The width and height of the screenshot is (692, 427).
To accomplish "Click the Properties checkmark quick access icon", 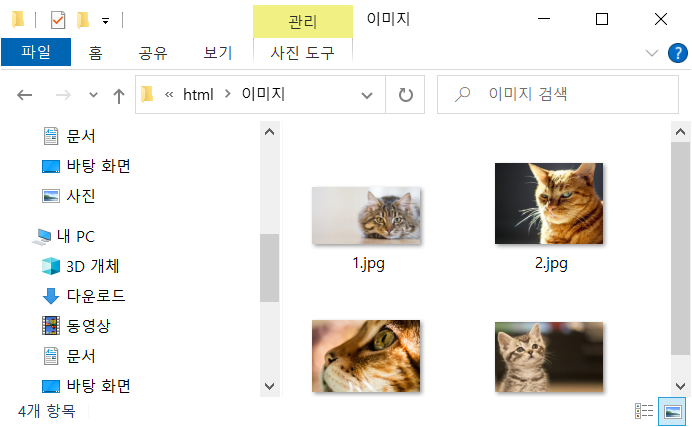I will [x=58, y=20].
